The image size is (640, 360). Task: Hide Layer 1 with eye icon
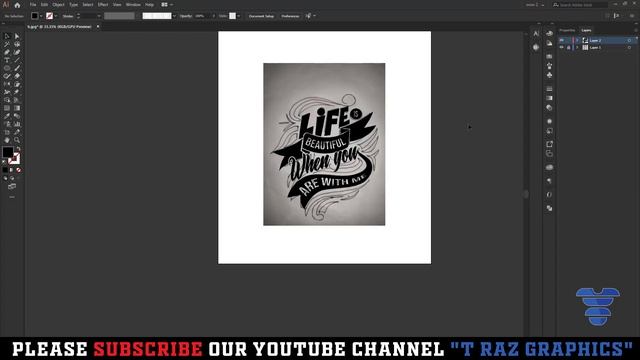point(562,47)
